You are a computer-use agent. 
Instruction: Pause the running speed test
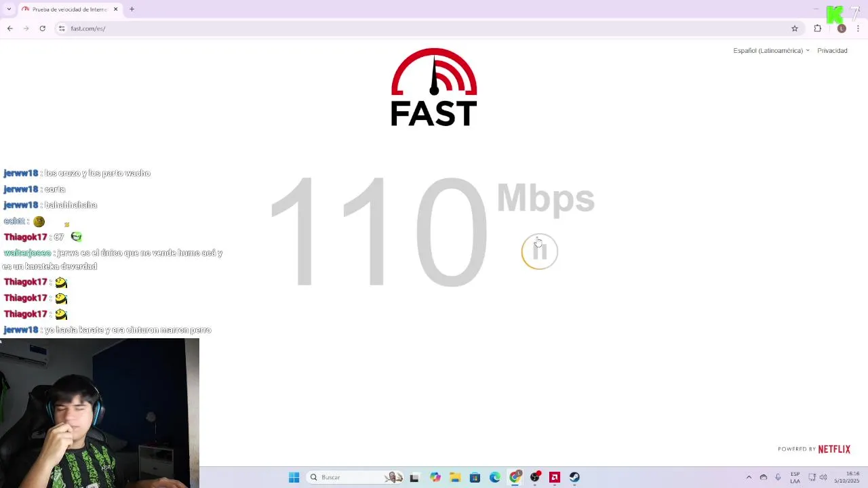coord(539,251)
